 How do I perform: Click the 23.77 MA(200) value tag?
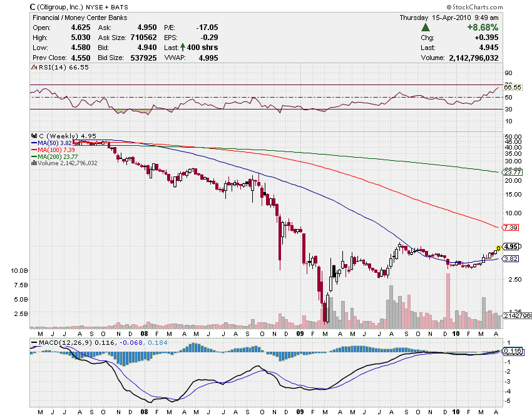coord(512,172)
